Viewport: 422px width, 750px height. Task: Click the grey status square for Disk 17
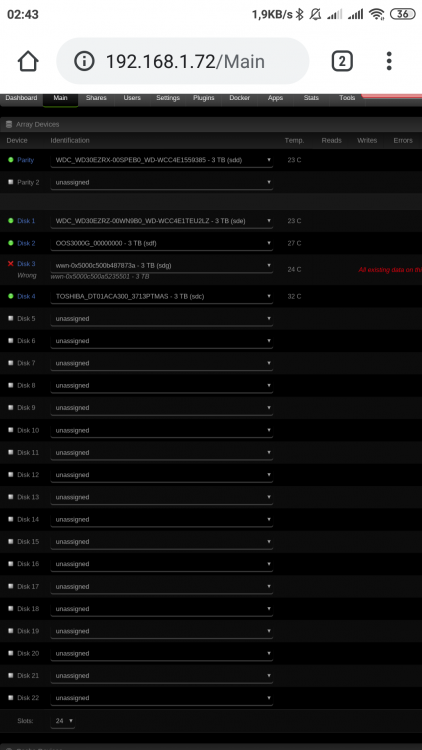[x=11, y=586]
